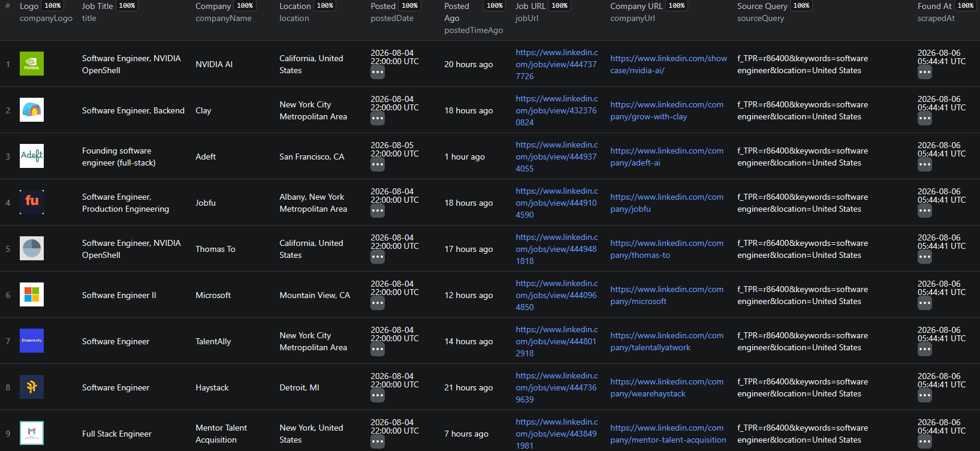Image resolution: width=980 pixels, height=451 pixels.
Task: Click the 'Full Stack Engineer' title cell
Action: (117, 434)
